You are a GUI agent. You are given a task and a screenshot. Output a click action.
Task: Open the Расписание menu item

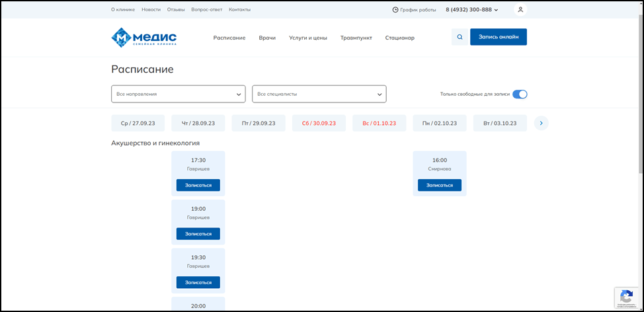click(x=229, y=38)
